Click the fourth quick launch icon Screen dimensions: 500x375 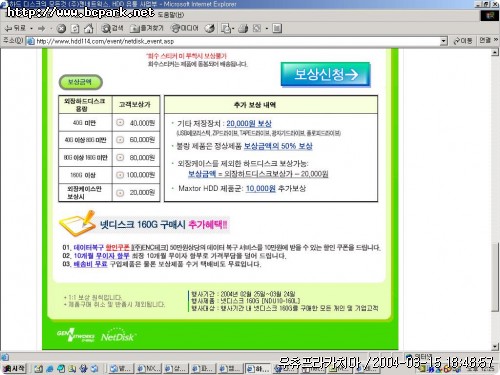pos(72,369)
